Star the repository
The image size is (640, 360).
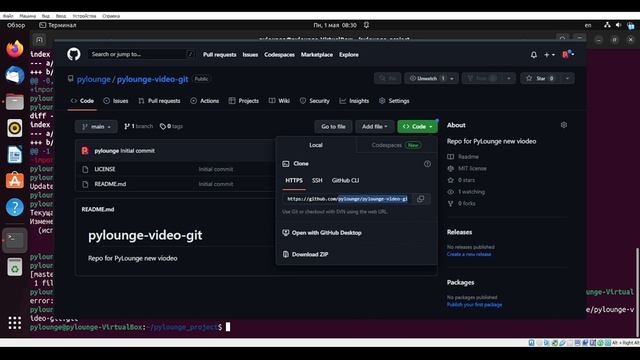pyautogui.click(x=540, y=78)
